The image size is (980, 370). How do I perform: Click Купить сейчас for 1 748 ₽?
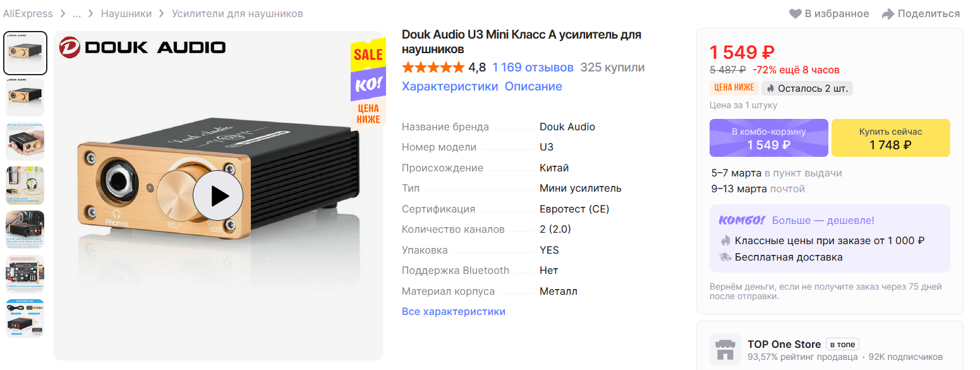coord(891,138)
